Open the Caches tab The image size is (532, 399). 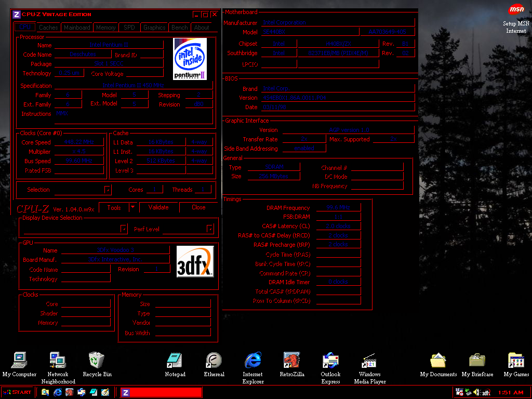[x=48, y=28]
